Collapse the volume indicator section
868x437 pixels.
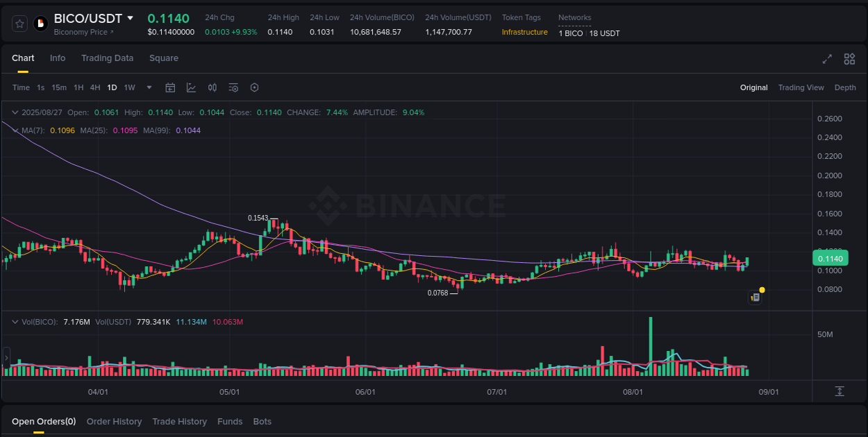point(15,322)
